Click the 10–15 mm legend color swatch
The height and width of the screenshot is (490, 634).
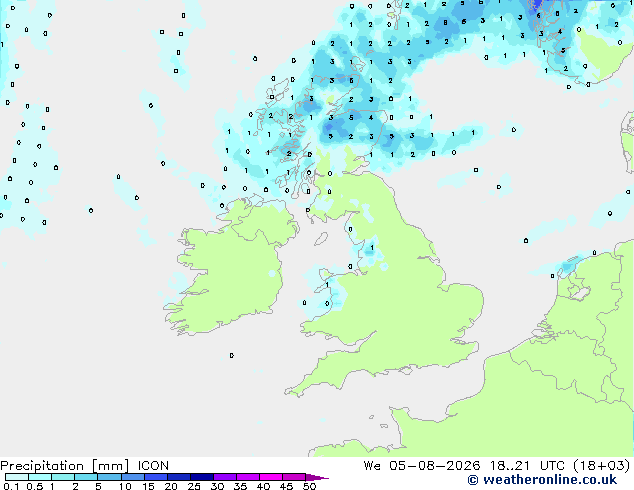(132, 477)
